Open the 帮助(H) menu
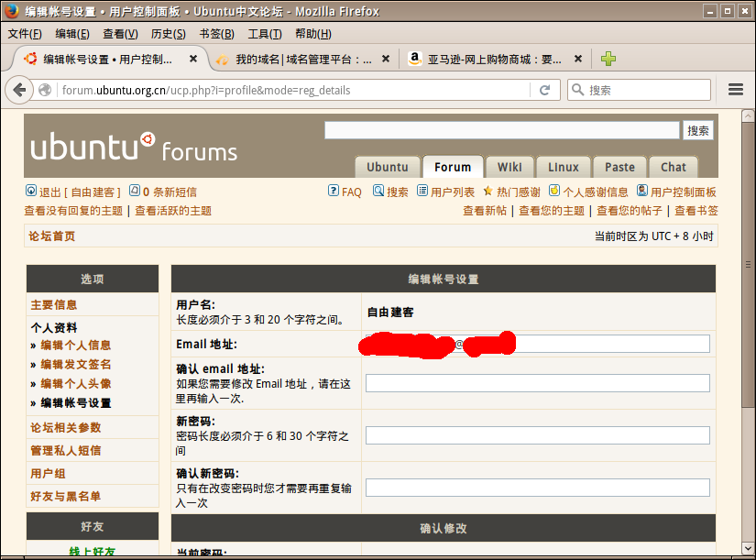Image resolution: width=756 pixels, height=560 pixels. (312, 34)
